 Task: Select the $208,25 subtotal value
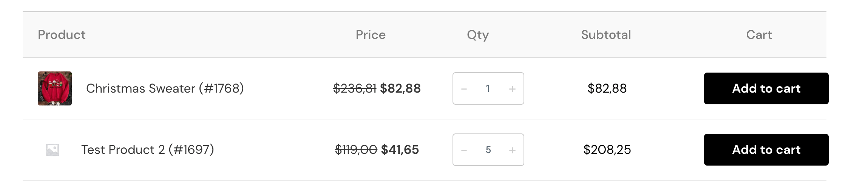[607, 150]
